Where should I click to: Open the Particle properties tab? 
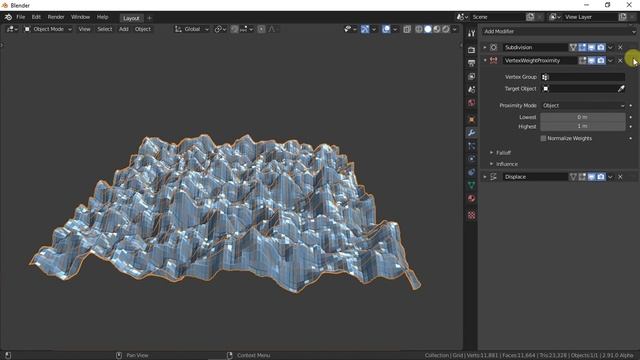point(471,146)
